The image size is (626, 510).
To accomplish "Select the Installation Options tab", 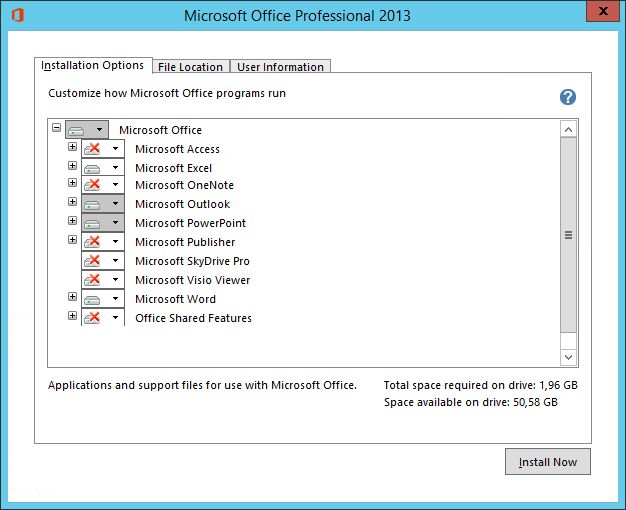I will (93, 65).
